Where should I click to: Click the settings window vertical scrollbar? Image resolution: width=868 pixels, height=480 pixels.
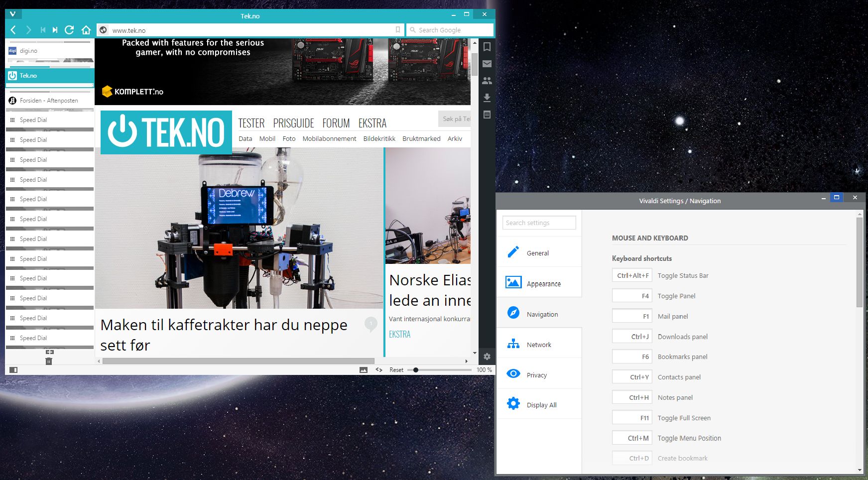point(860,262)
